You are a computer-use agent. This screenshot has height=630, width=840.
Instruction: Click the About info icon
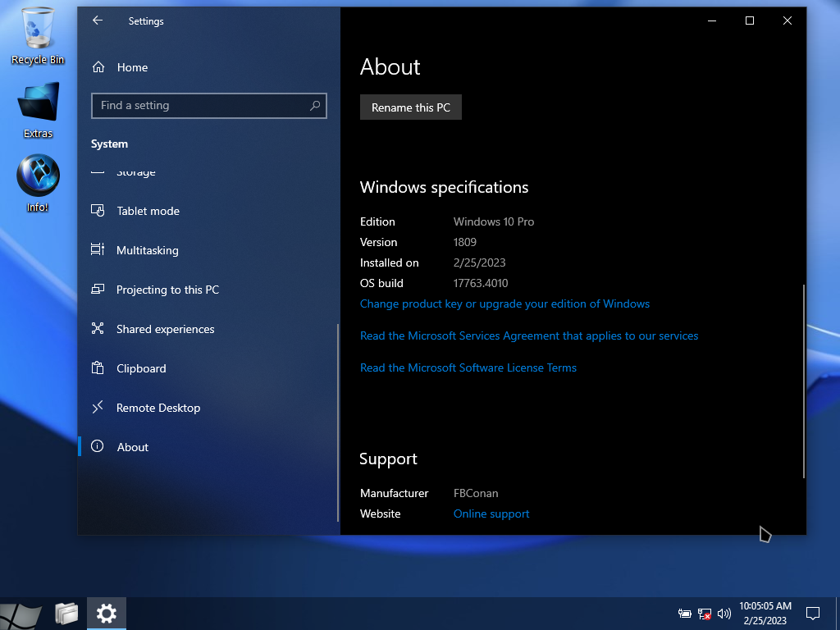pyautogui.click(x=98, y=446)
